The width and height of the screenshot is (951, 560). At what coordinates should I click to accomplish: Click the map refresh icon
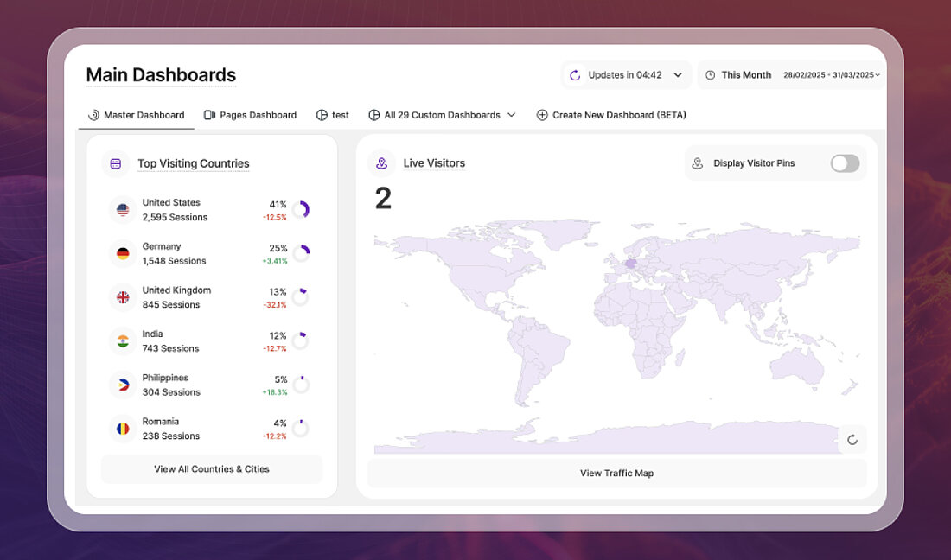(x=852, y=440)
